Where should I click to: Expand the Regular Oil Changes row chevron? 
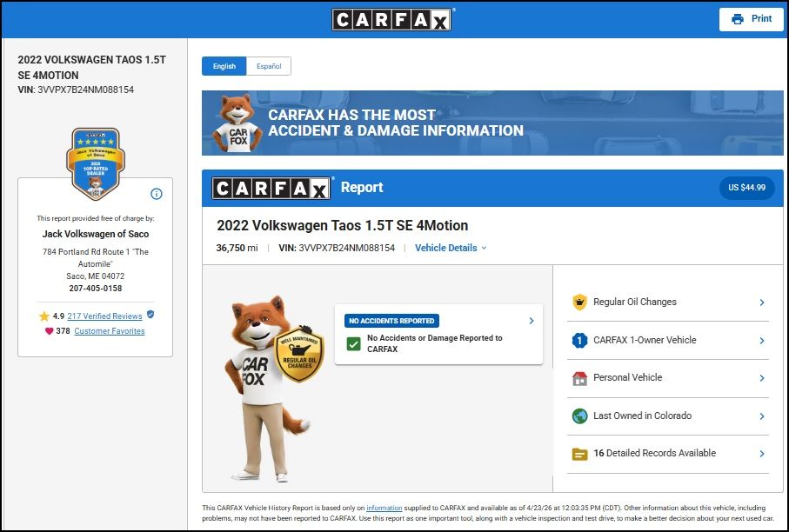pyautogui.click(x=761, y=303)
